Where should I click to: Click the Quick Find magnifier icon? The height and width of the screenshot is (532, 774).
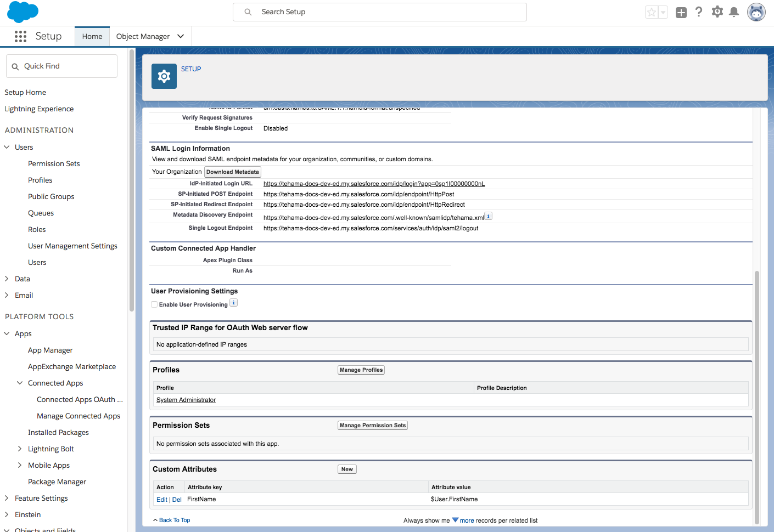[x=15, y=66]
